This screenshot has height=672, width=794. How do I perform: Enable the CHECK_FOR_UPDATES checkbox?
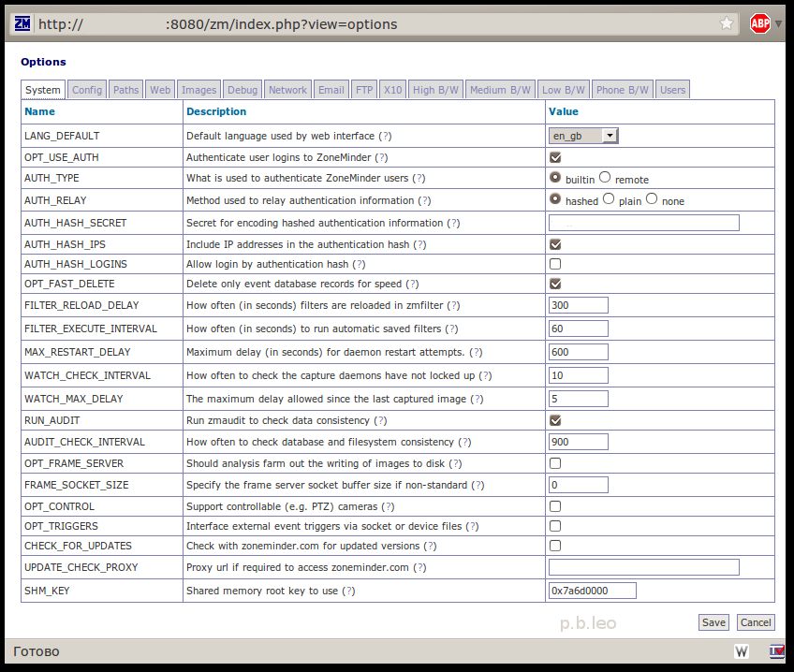(555, 546)
